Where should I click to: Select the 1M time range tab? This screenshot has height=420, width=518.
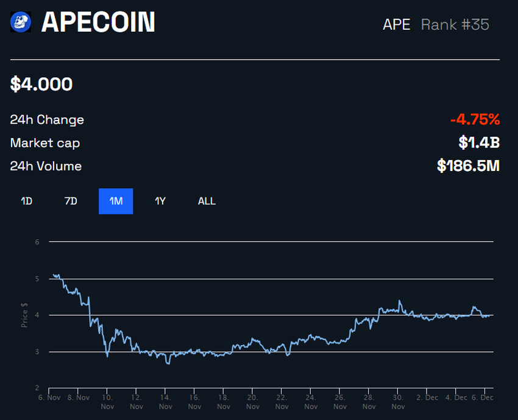(116, 201)
